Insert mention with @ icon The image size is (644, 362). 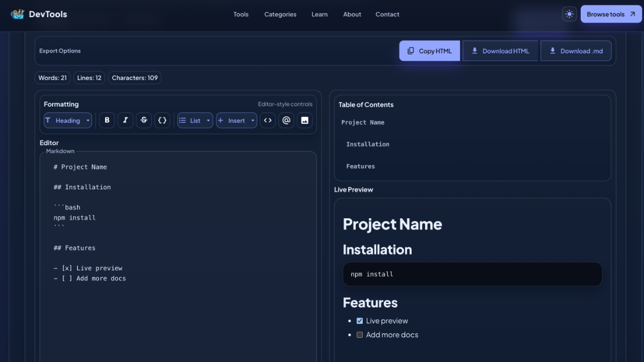[x=287, y=120]
